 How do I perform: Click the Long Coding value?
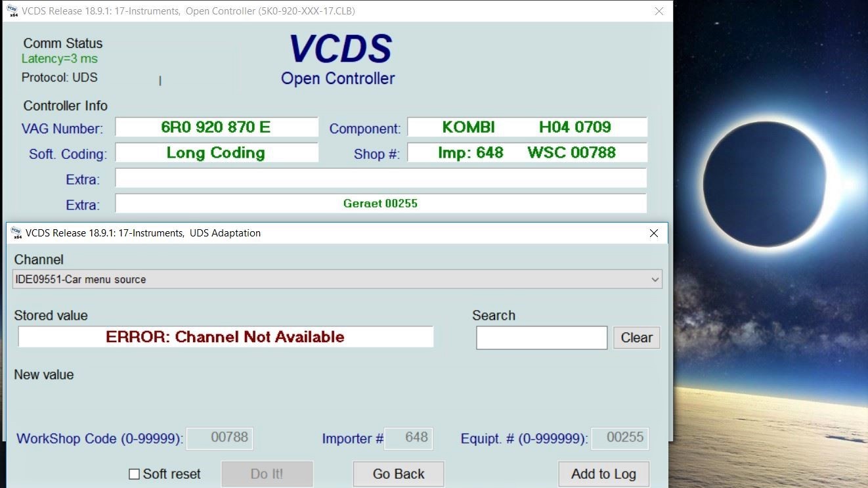tap(216, 153)
